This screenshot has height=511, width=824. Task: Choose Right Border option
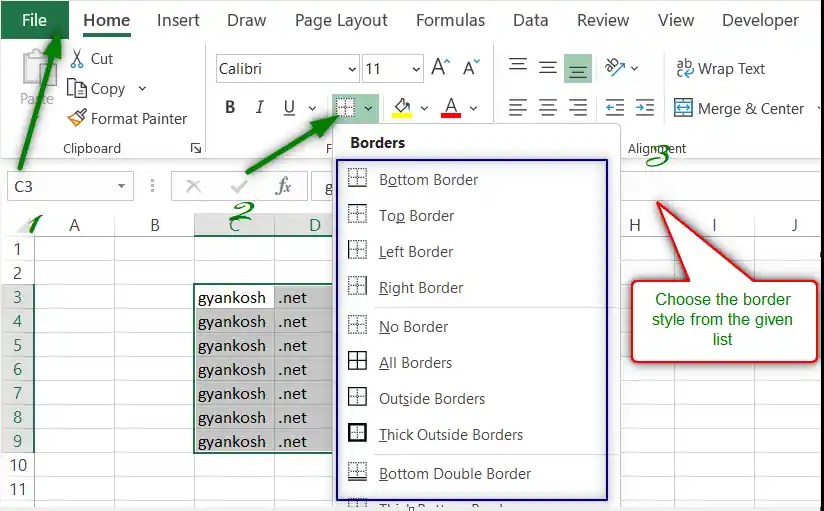472,288
